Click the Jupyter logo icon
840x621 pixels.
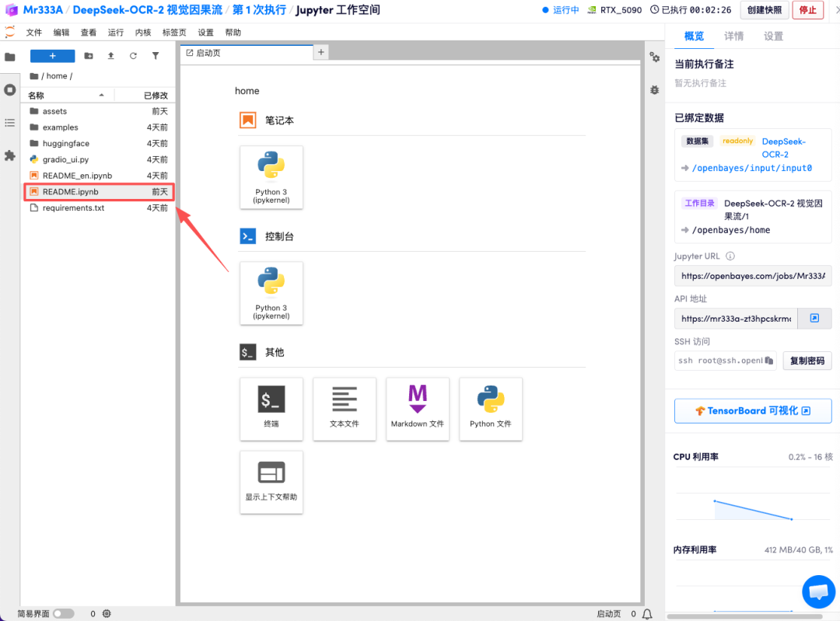pos(9,32)
